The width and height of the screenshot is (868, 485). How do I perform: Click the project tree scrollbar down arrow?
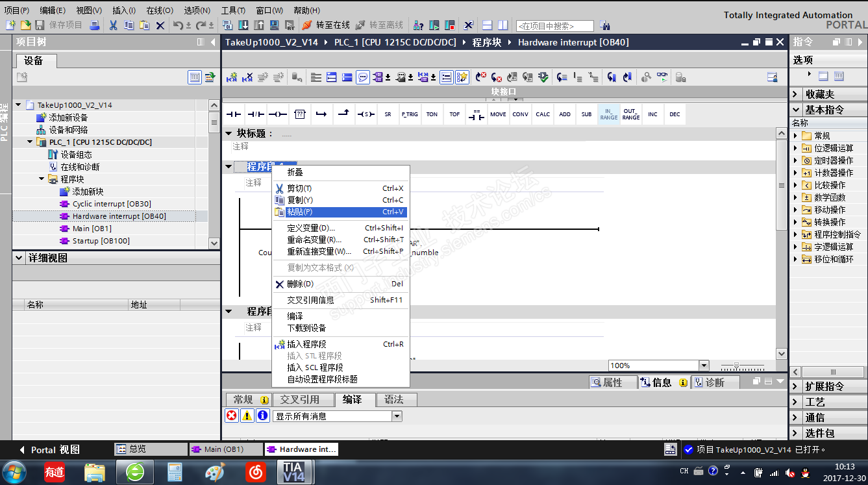214,243
